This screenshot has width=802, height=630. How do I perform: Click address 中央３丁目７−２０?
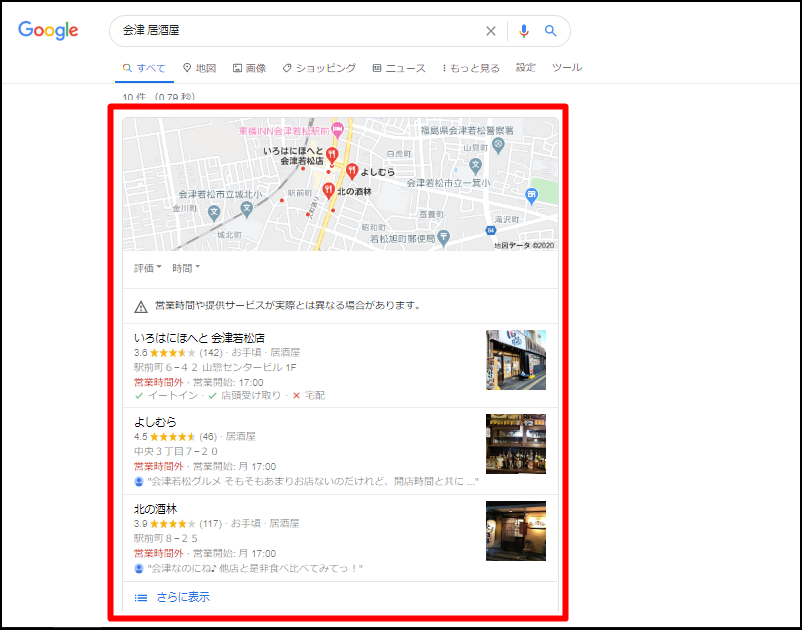(176, 451)
